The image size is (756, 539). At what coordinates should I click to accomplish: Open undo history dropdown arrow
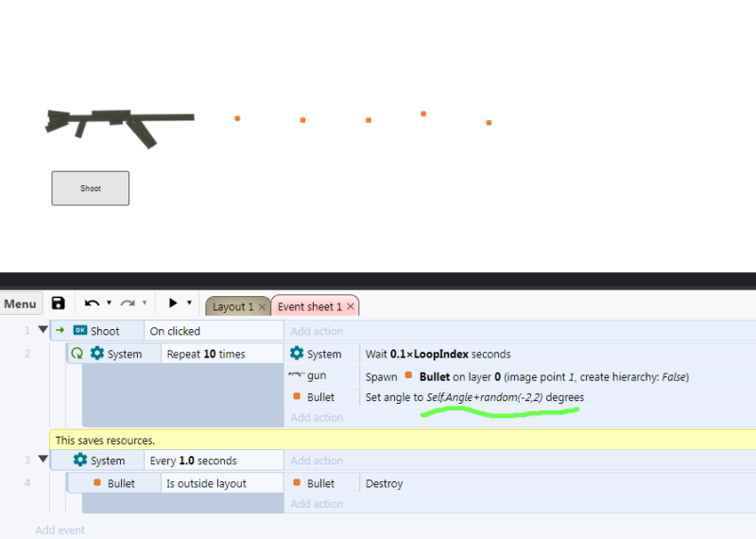109,303
